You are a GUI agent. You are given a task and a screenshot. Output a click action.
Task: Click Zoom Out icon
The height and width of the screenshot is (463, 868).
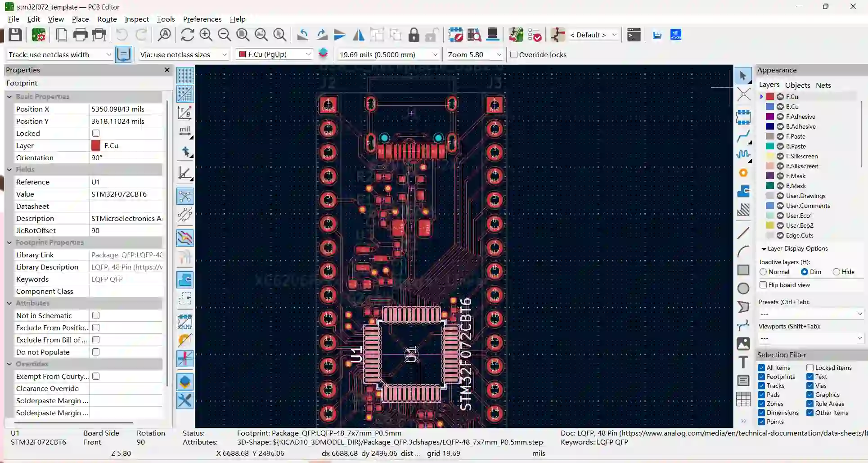tap(224, 35)
